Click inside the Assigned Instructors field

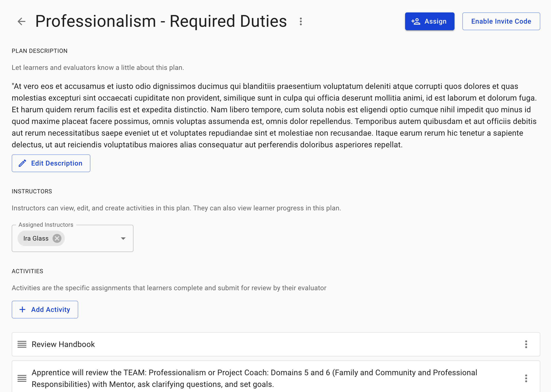coord(93,238)
